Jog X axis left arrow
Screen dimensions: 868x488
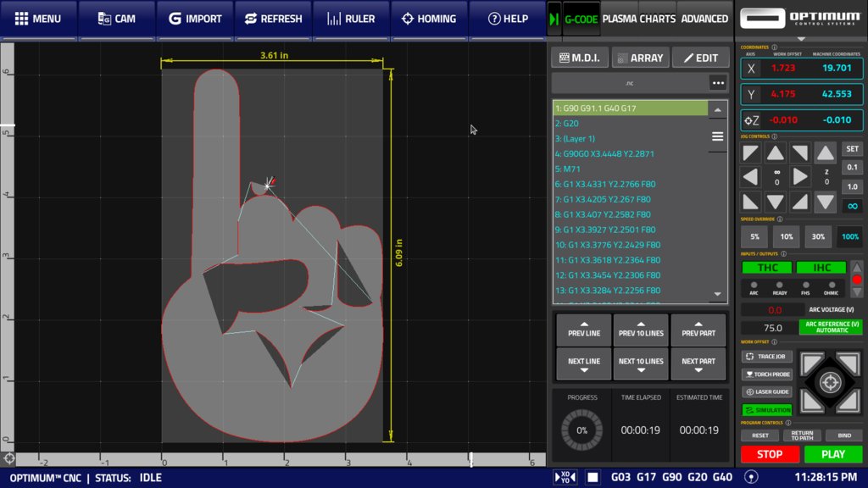point(751,177)
